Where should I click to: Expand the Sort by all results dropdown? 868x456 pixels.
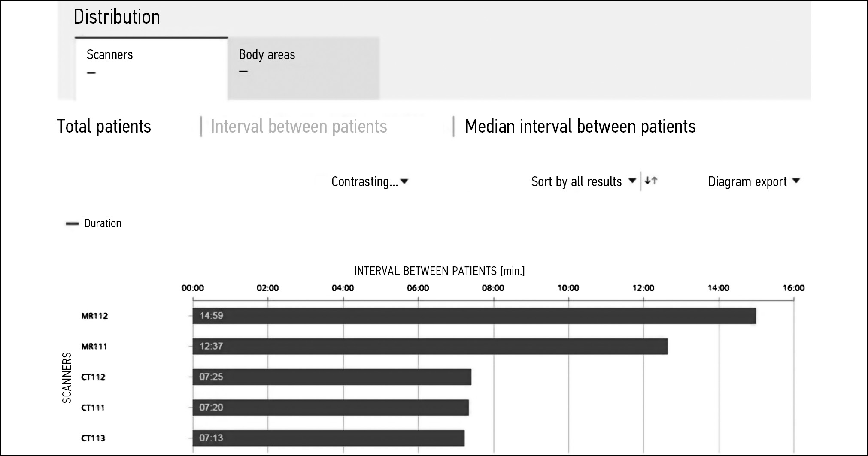pyautogui.click(x=583, y=181)
